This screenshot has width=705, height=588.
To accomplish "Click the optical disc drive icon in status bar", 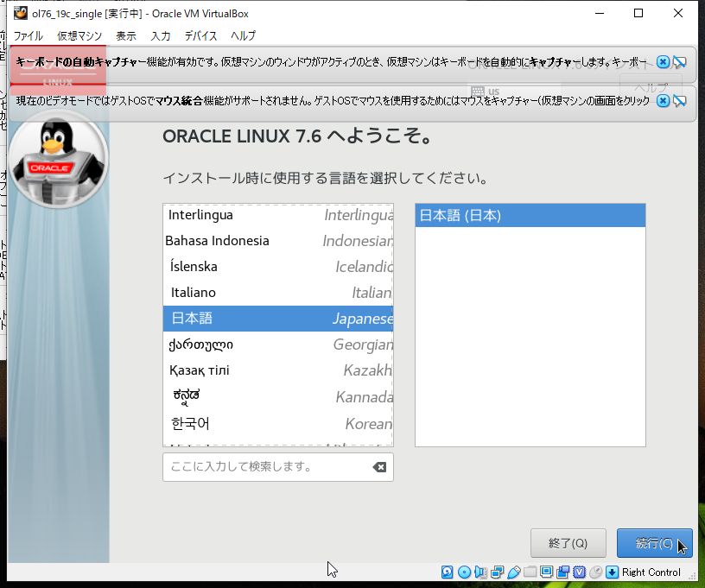I will pos(464,572).
